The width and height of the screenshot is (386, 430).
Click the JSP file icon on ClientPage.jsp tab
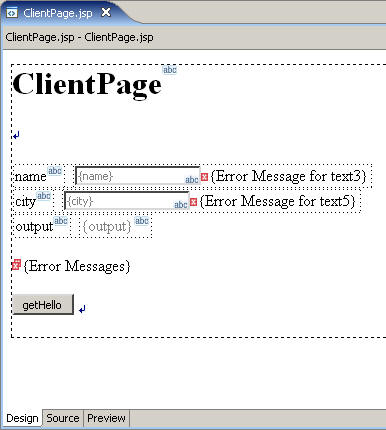pyautogui.click(x=12, y=13)
